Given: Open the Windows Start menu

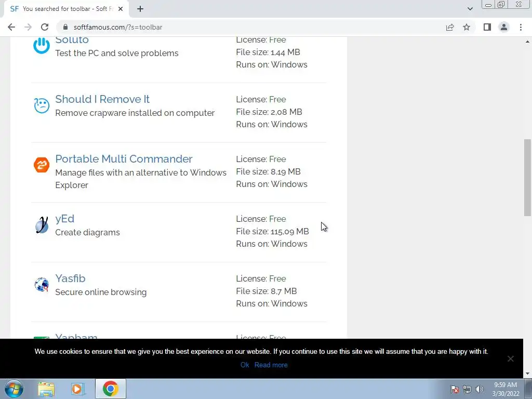Looking at the screenshot, I should coord(14,389).
